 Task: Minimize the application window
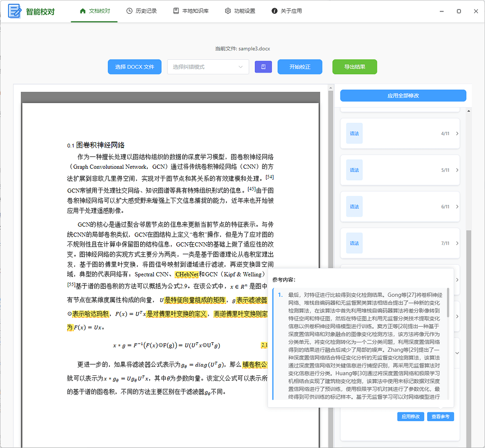click(442, 11)
